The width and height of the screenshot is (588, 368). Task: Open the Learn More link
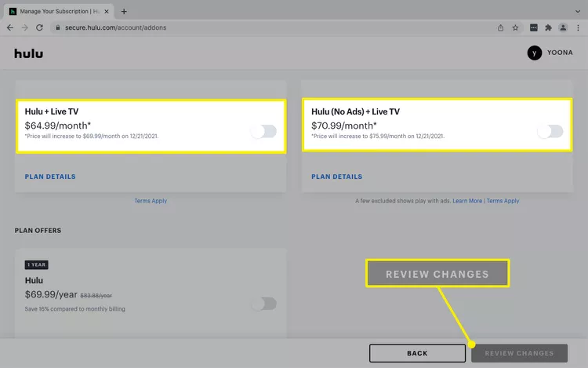coord(467,201)
